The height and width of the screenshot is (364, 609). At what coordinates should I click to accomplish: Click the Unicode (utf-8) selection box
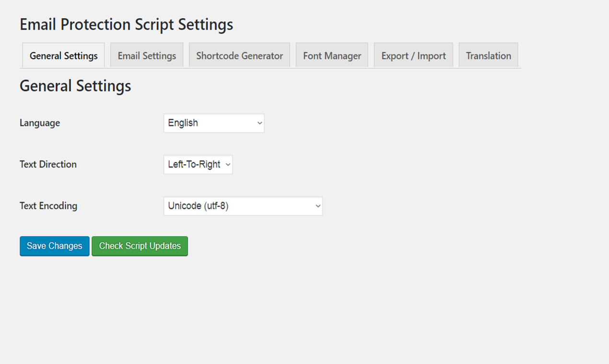[x=243, y=206]
